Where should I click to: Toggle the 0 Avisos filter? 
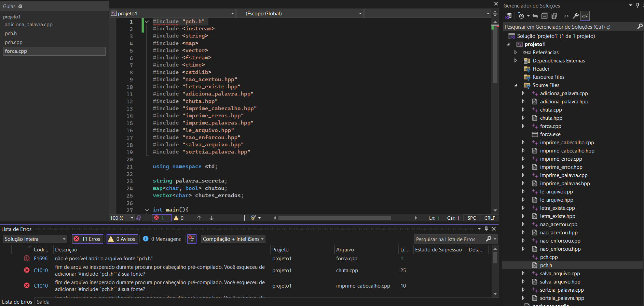[x=122, y=239]
